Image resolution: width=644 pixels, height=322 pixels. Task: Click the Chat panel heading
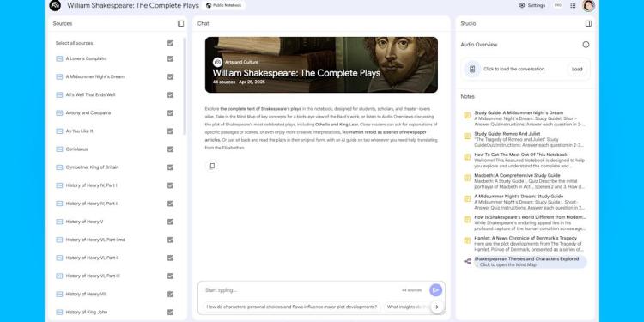[203, 23]
